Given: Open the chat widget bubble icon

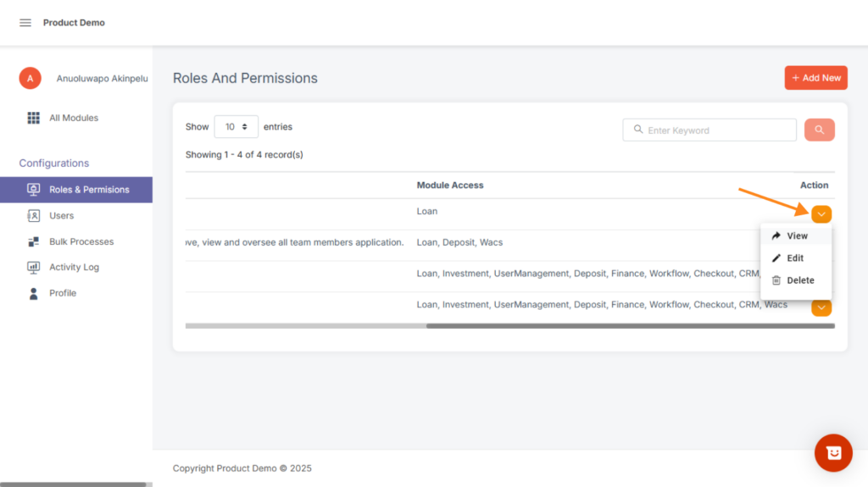Looking at the screenshot, I should point(832,453).
